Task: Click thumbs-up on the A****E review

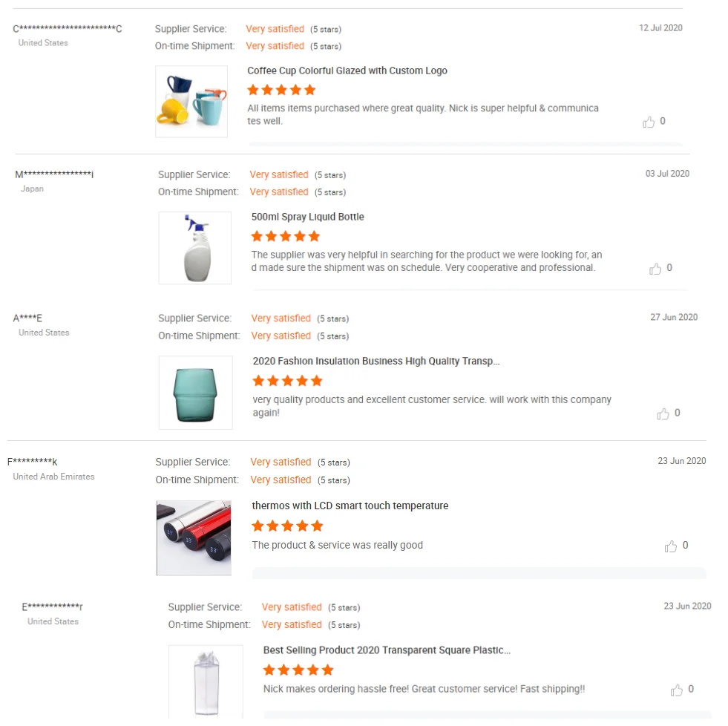Action: coord(663,413)
